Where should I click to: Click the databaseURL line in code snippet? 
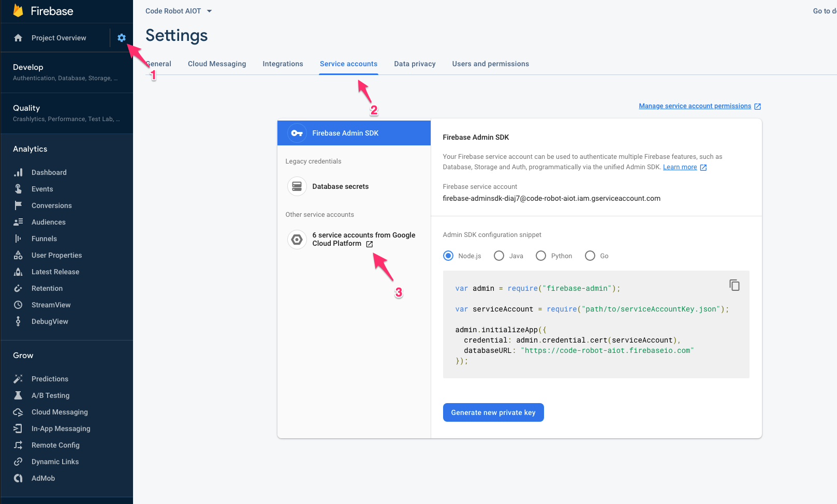[579, 350]
